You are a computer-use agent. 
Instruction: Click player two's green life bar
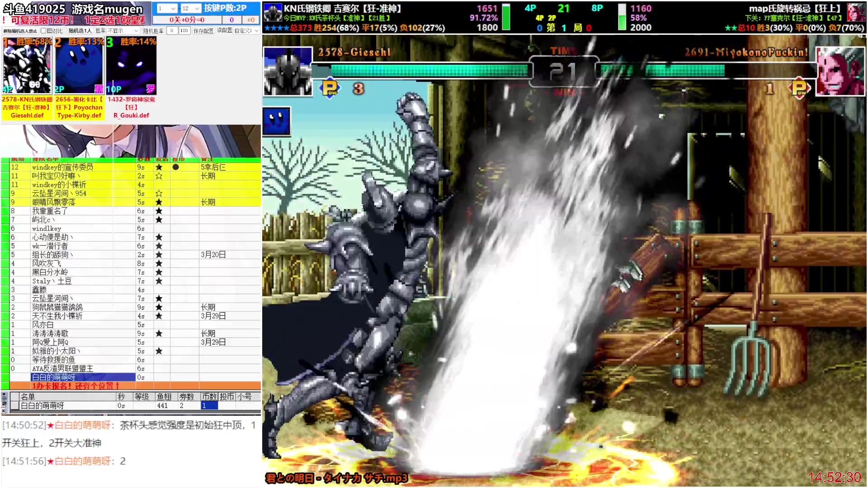[x=662, y=71]
